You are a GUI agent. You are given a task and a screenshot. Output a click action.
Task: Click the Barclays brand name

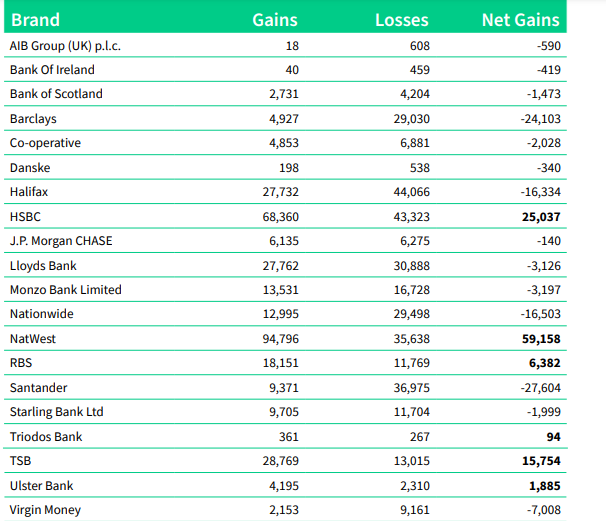(x=33, y=119)
